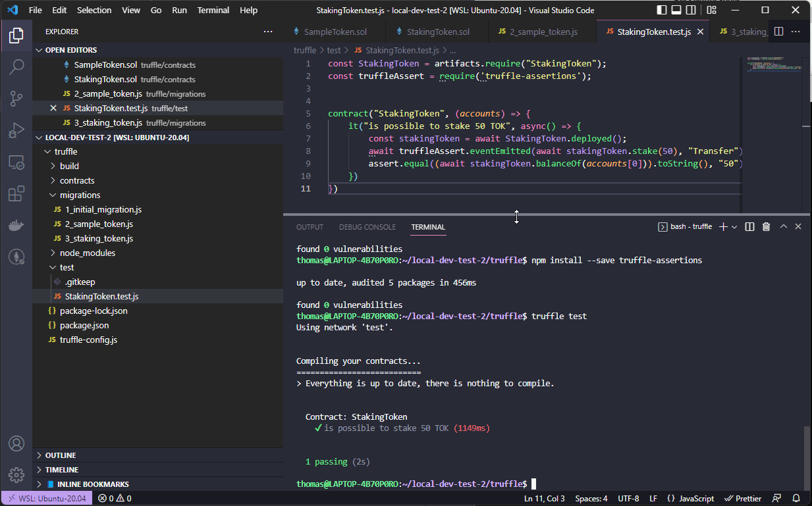Click 'test' in the editor breadcrumb
Screen dimensions: 812x506
(x=334, y=50)
